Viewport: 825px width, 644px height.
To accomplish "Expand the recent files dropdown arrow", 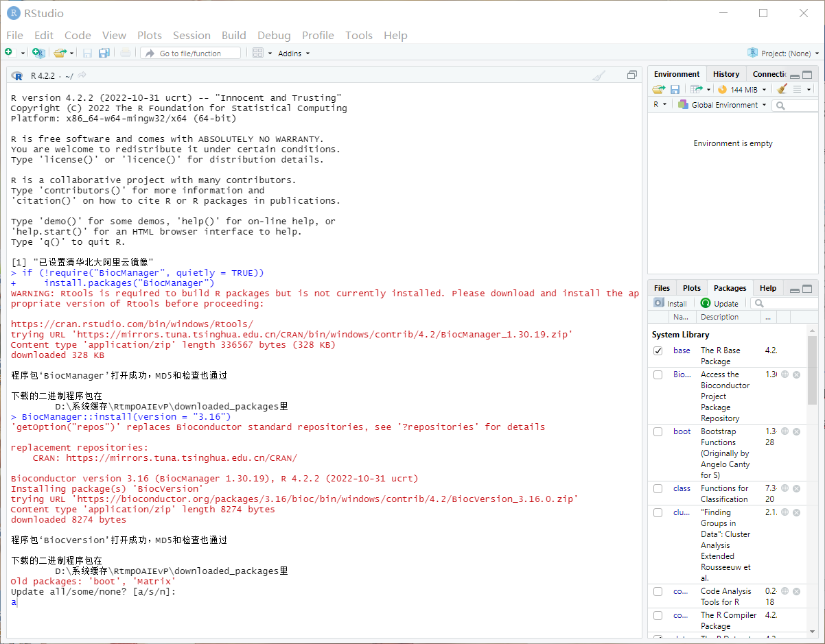I will click(71, 53).
